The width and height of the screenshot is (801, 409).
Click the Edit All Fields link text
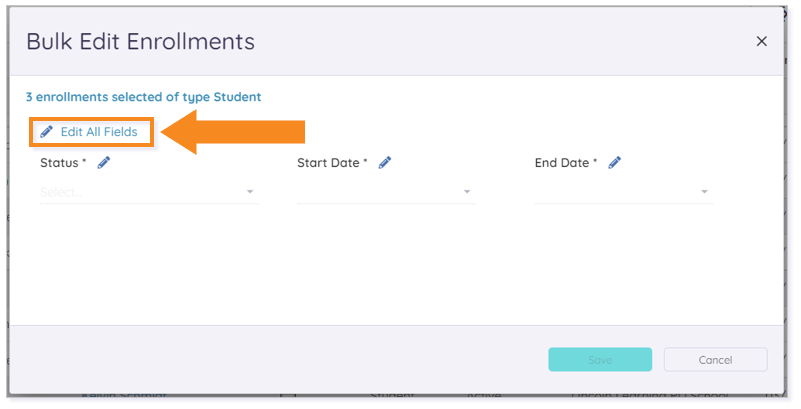coord(99,132)
